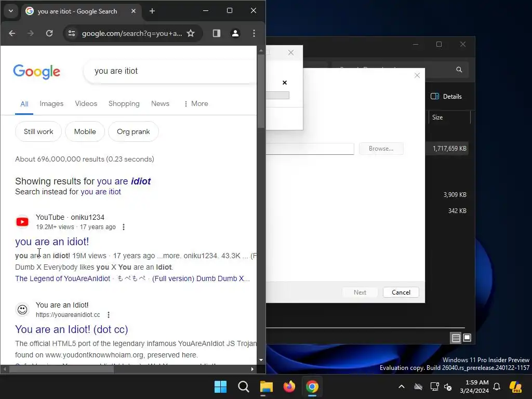Click the Google logo
This screenshot has width=532, height=399.
pos(37,72)
